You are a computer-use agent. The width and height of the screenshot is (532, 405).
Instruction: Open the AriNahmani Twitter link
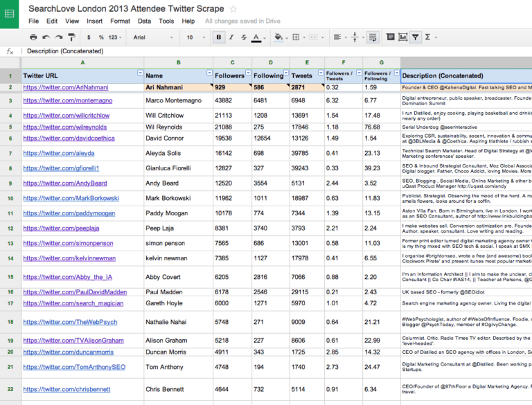point(66,87)
